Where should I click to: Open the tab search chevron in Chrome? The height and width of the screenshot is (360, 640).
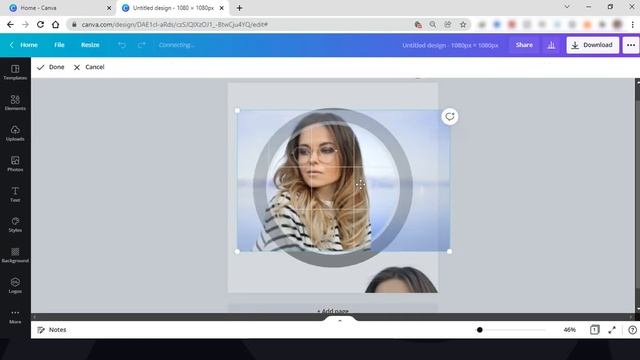click(567, 7)
